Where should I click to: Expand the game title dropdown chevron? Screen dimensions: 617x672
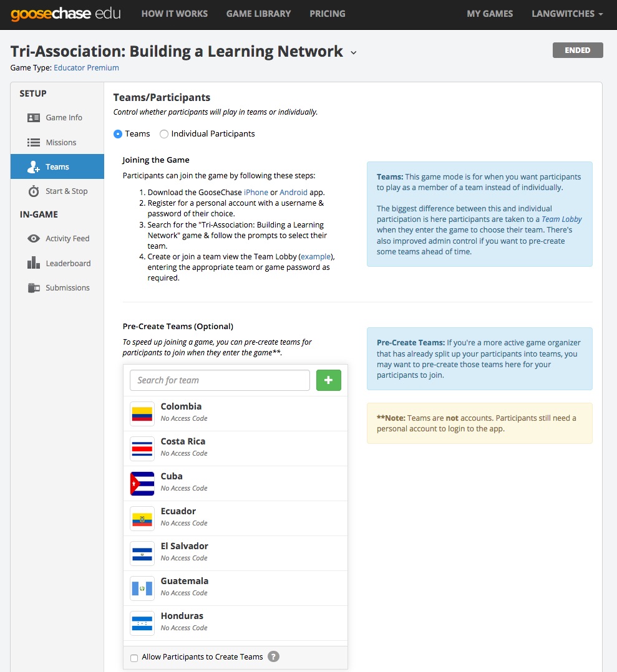tap(353, 53)
